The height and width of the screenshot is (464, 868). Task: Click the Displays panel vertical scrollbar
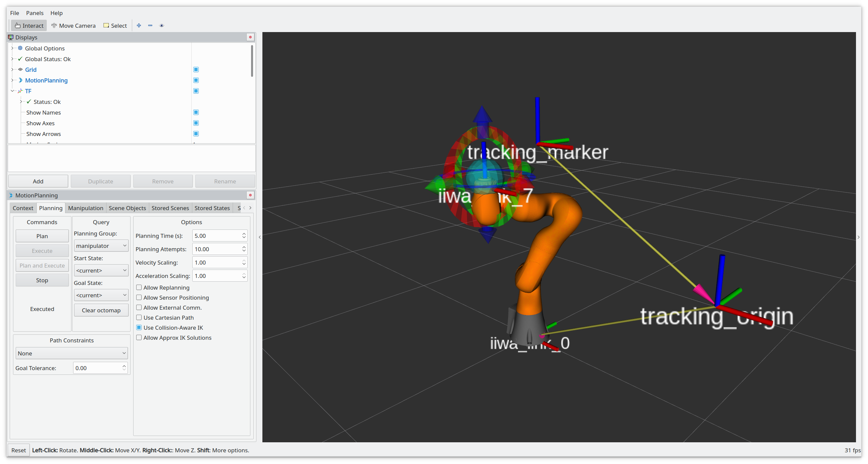(252, 61)
